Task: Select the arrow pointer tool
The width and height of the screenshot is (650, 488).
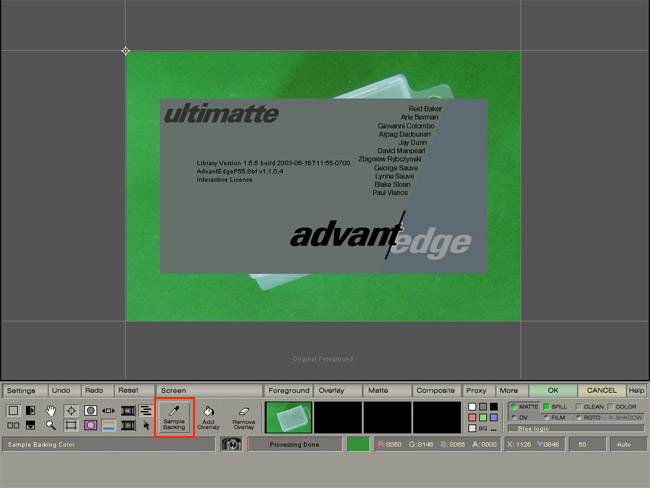Action: (x=146, y=425)
